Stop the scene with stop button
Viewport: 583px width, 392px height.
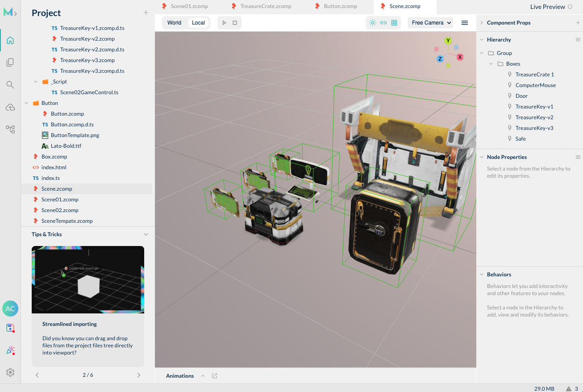(235, 23)
